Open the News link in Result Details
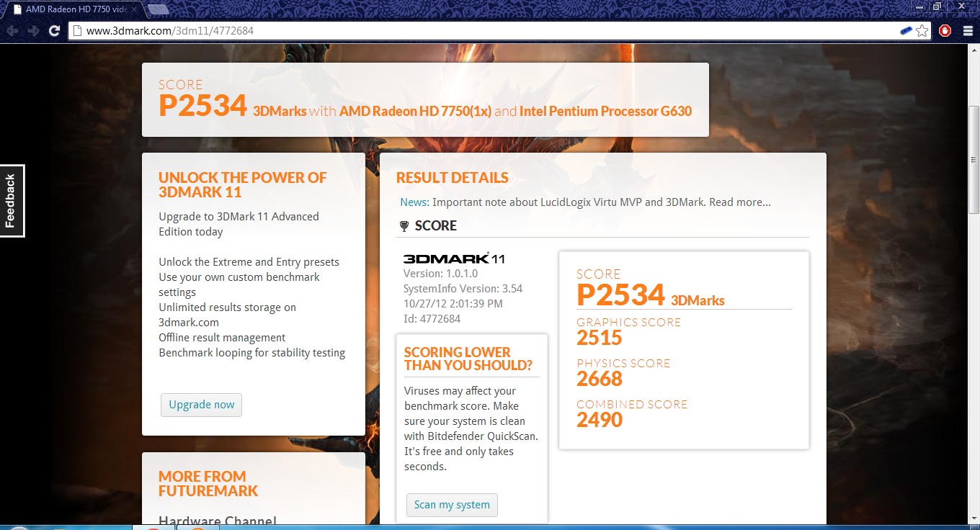The height and width of the screenshot is (530, 980). [414, 202]
